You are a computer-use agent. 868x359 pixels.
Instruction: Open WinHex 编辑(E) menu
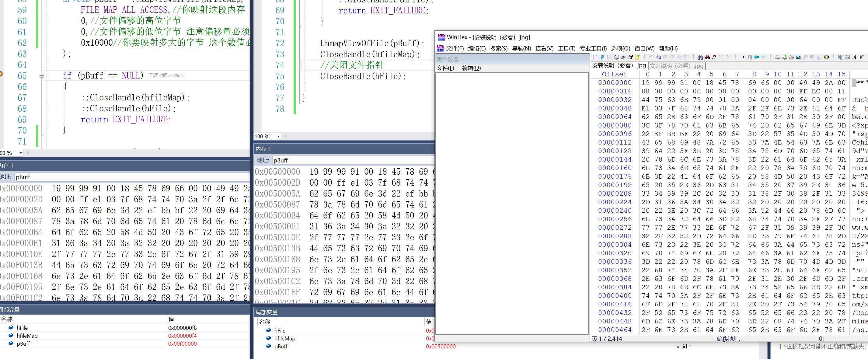point(477,49)
